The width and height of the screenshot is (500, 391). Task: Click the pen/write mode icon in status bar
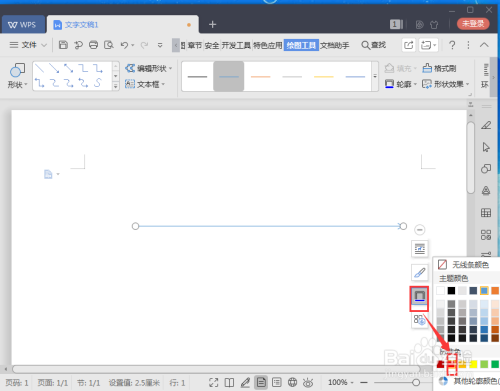(x=245, y=382)
